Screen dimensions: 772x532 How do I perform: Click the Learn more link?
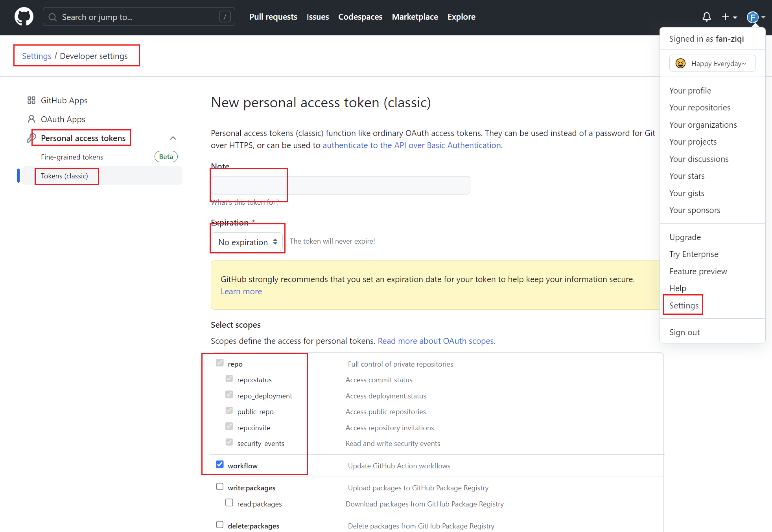coord(241,292)
